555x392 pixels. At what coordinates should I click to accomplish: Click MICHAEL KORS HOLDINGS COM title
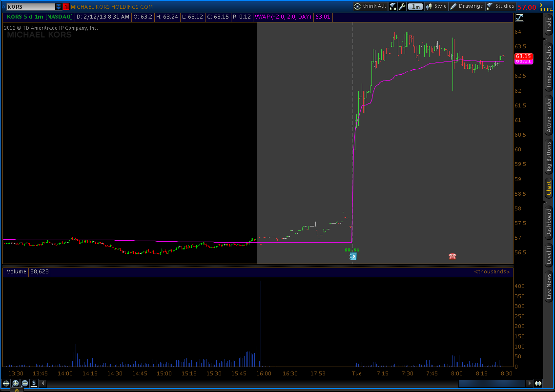(112, 7)
